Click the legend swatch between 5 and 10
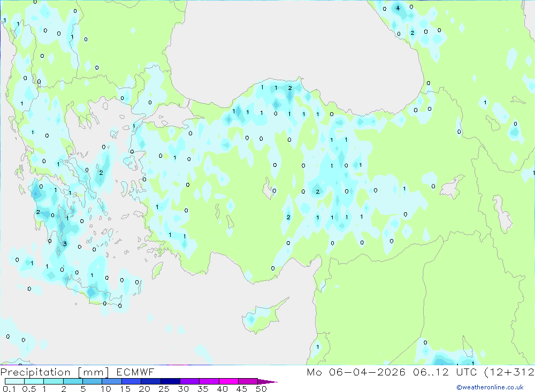The height and width of the screenshot is (392, 535). point(93,381)
